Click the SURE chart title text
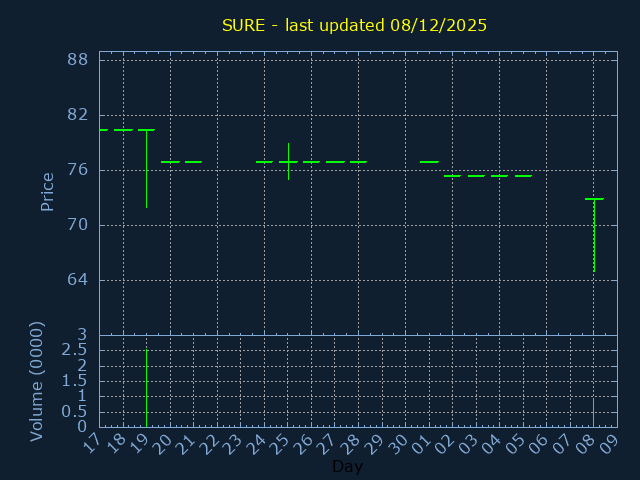Screen dimensions: 640x480 click(x=354, y=25)
